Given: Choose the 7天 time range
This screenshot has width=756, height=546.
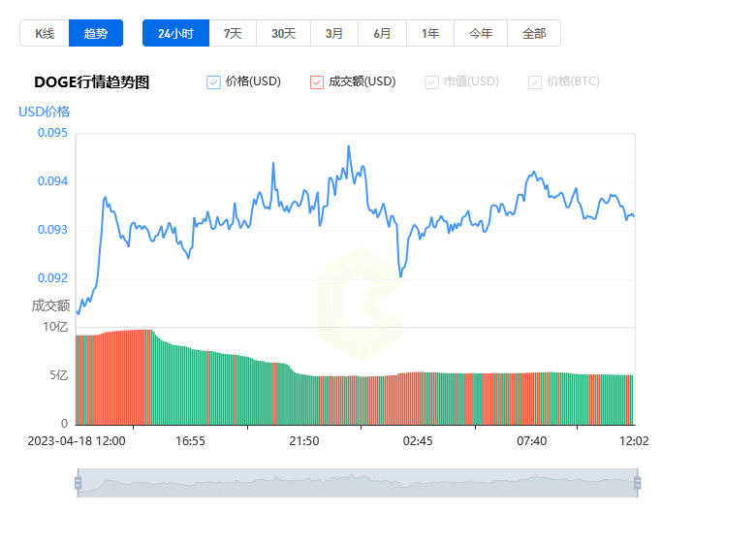Looking at the screenshot, I should pos(233,33).
